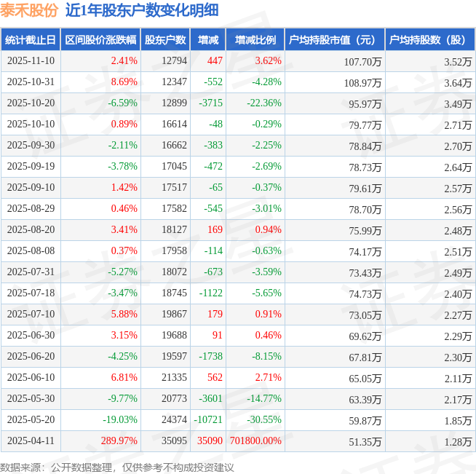Image resolution: width=476 pixels, height=474 pixels.
Task: Click the change ratio -22.36%
Action: point(264,103)
